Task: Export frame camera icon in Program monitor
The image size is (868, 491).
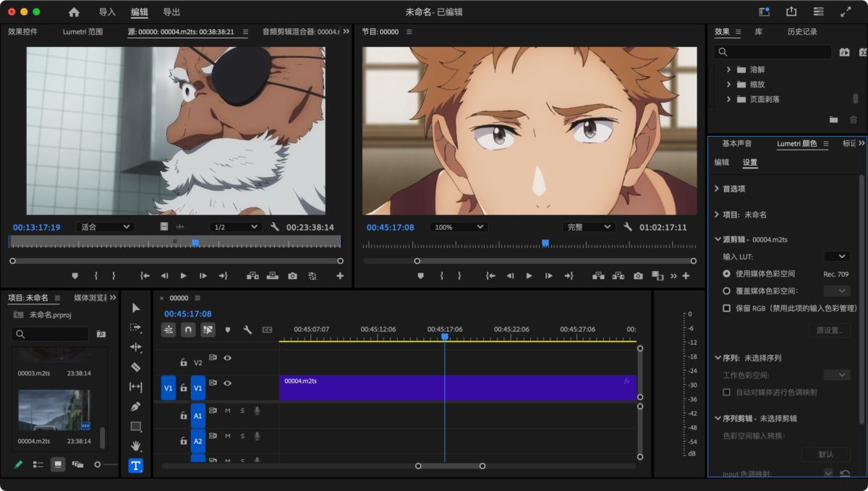Action: tap(638, 276)
